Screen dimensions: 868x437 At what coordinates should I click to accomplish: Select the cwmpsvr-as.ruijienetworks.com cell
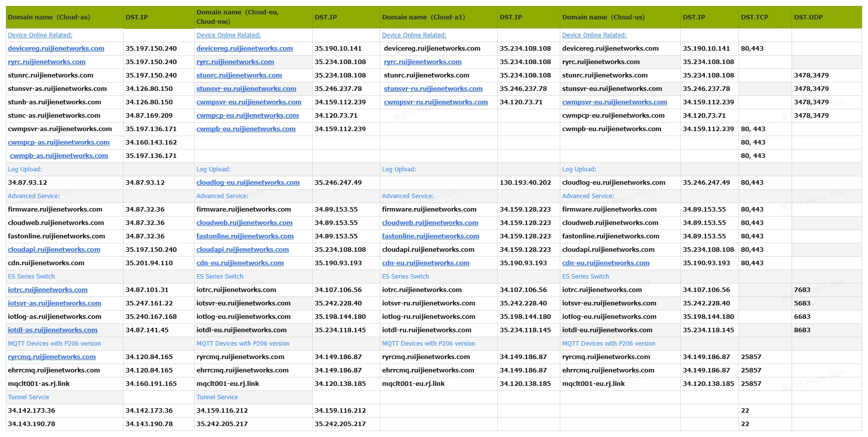pos(65,129)
